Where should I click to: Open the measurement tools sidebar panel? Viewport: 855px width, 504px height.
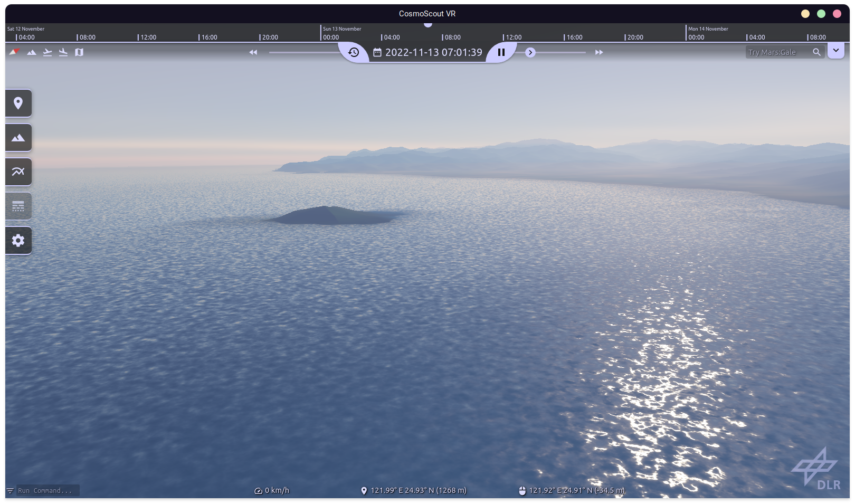[18, 172]
